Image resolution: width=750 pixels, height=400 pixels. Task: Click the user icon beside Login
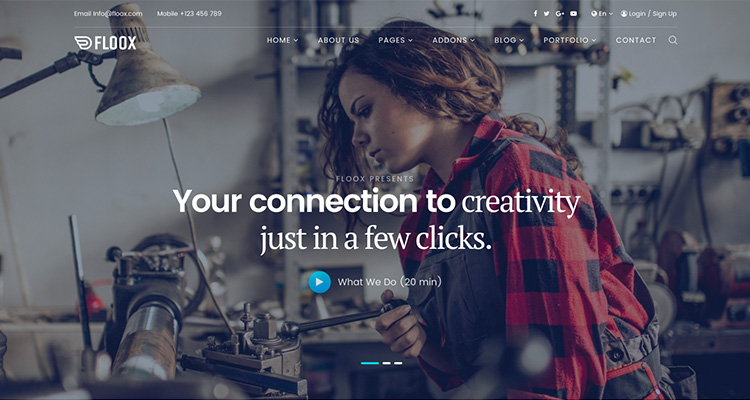pos(624,14)
